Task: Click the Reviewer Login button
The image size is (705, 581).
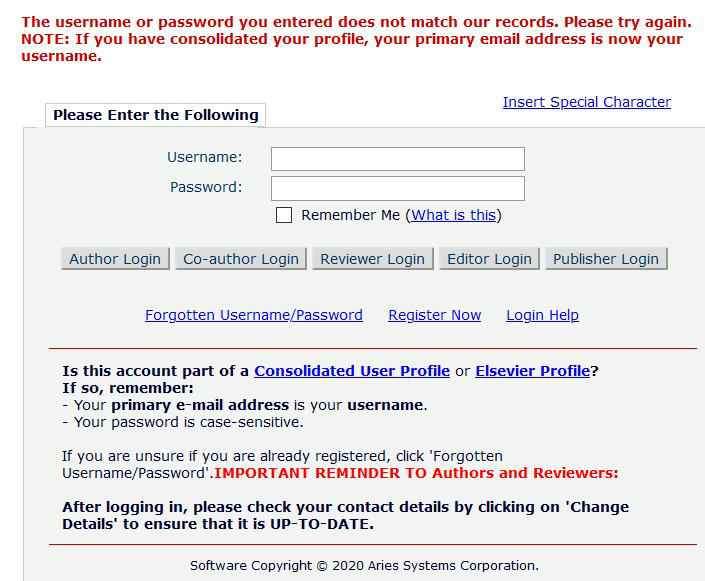Action: pos(372,259)
